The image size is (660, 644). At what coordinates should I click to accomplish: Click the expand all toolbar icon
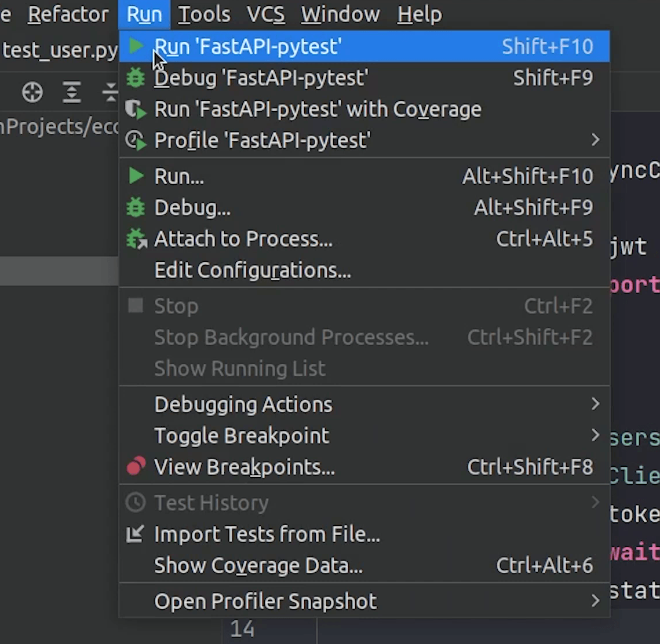[x=72, y=92]
